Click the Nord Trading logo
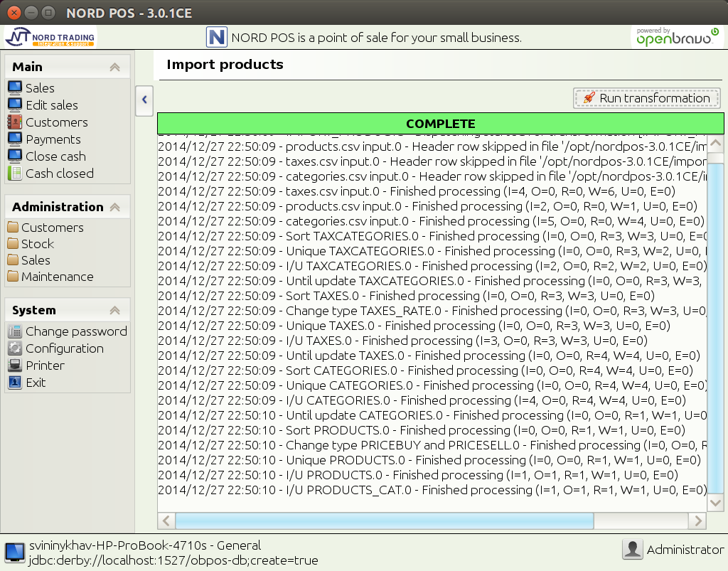Image resolution: width=728 pixels, height=571 pixels. (x=50, y=37)
